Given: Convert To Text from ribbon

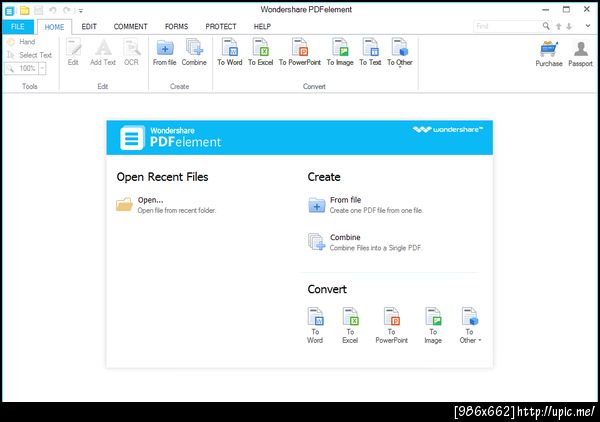Looking at the screenshot, I should coord(370,52).
